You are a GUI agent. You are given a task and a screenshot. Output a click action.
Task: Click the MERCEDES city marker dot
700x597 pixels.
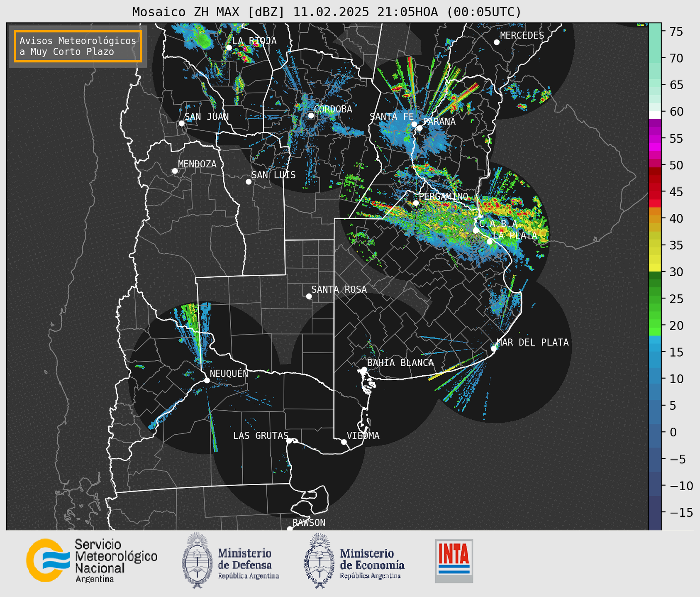(497, 42)
